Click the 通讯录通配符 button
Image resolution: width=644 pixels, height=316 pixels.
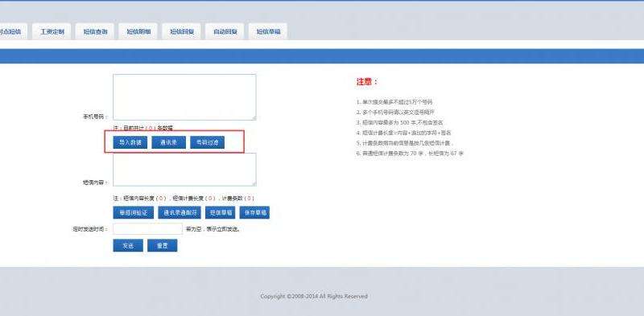tap(180, 212)
